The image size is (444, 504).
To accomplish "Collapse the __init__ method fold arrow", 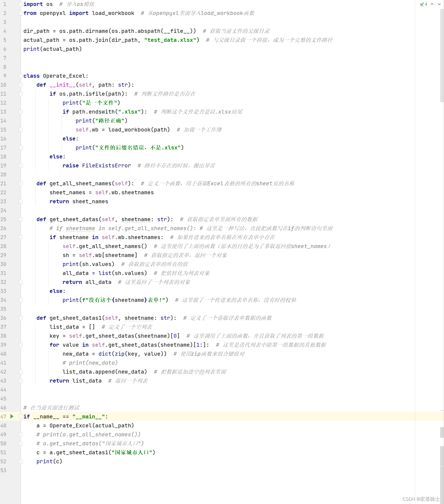I will point(21,84).
